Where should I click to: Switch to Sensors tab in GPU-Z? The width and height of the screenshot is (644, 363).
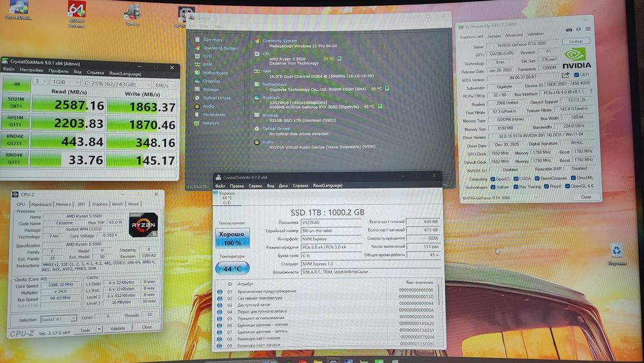point(494,36)
